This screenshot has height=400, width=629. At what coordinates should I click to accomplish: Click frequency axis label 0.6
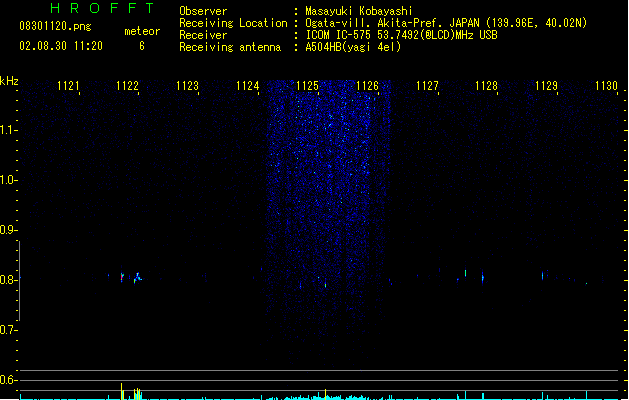click(8, 380)
